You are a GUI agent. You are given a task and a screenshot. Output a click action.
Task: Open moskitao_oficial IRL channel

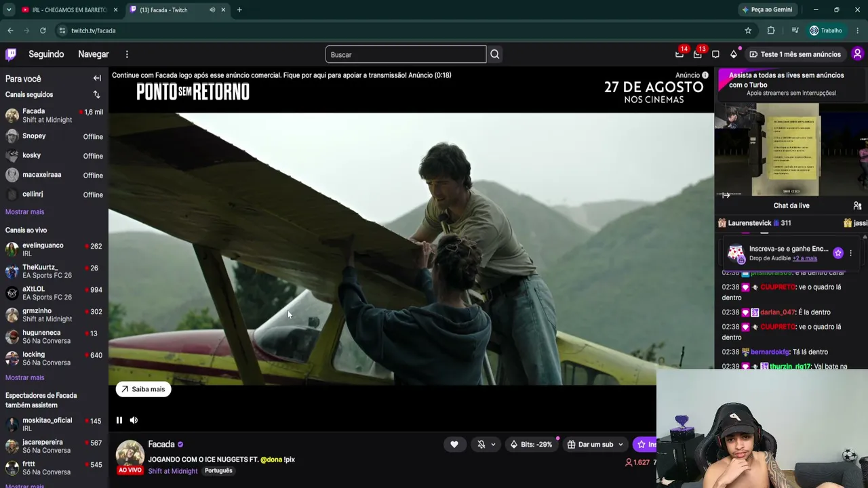[x=54, y=424]
